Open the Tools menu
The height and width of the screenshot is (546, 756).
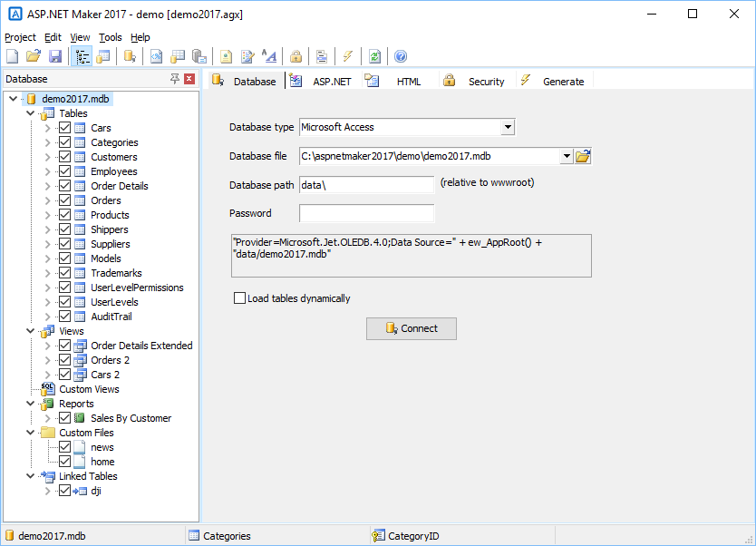[111, 37]
